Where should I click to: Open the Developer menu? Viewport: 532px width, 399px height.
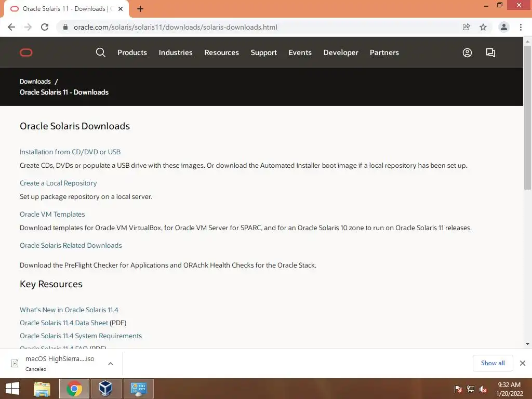[341, 52]
